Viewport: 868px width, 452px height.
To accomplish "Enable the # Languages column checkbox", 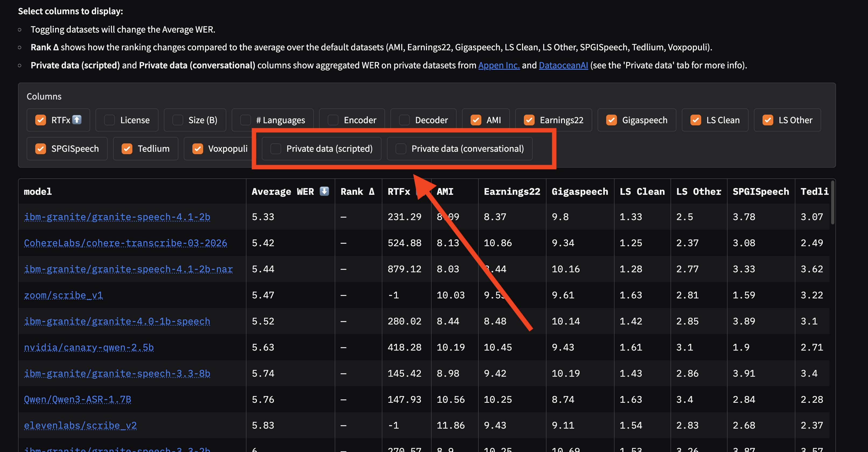I will pos(245,120).
